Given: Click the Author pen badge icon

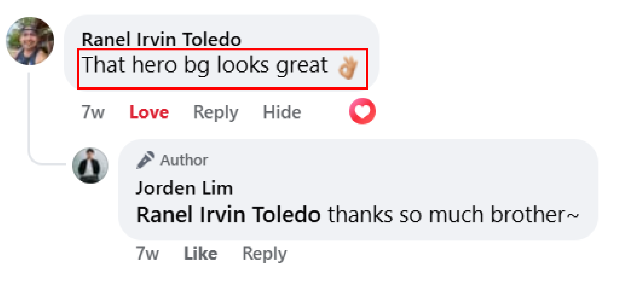Looking at the screenshot, I should (x=145, y=160).
